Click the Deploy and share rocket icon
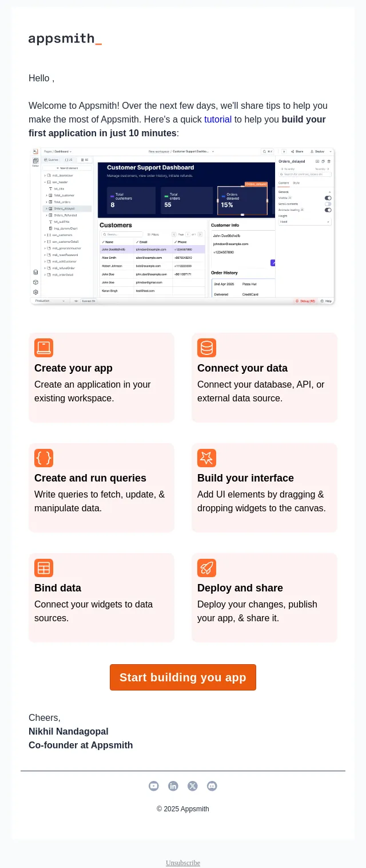Viewport: 366px width, 868px height. click(x=206, y=567)
